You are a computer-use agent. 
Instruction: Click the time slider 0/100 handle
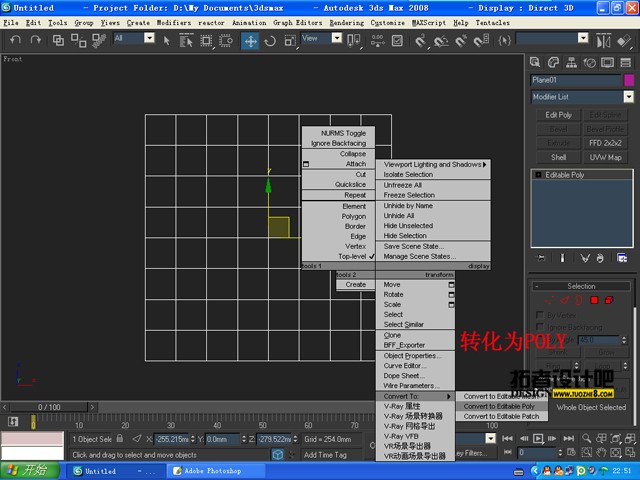pyautogui.click(x=49, y=407)
